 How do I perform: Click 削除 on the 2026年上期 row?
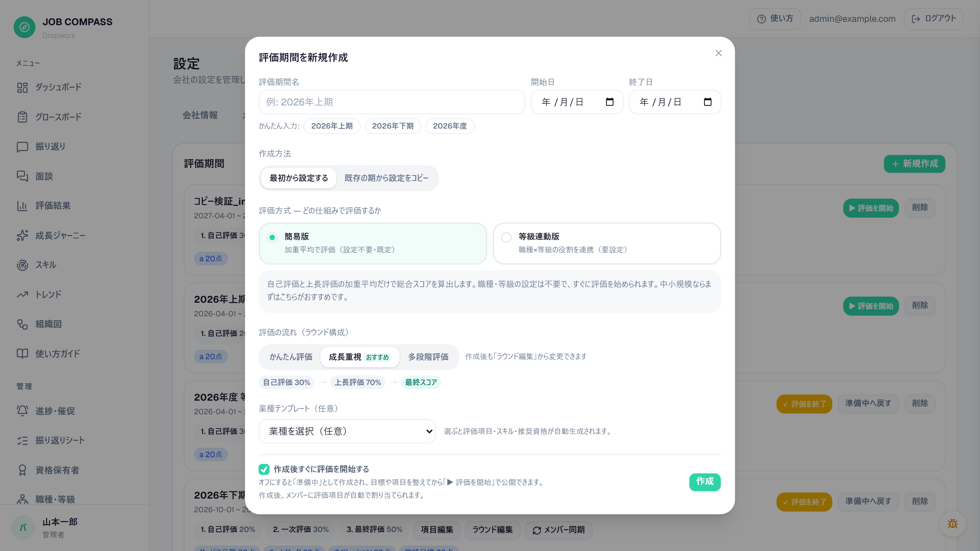[x=920, y=306]
